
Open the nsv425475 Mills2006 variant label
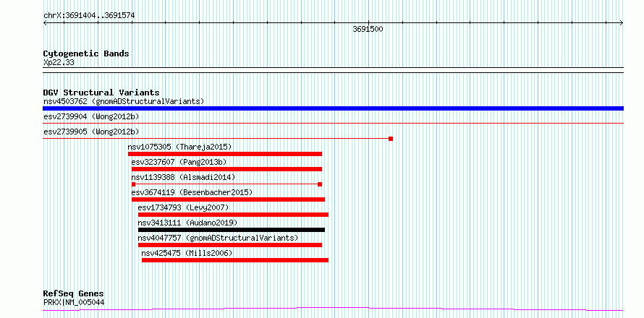[x=187, y=253]
